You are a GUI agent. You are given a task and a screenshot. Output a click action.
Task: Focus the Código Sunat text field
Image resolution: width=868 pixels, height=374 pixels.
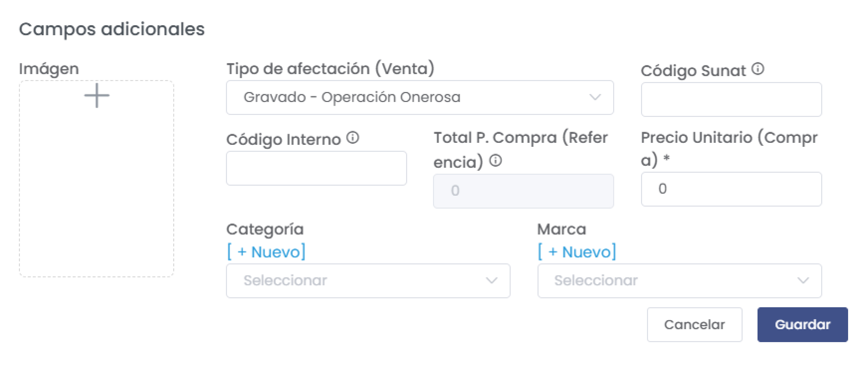pos(731,100)
